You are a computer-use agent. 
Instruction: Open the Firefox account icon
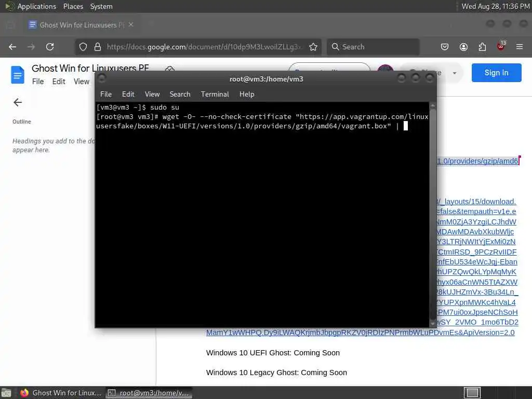463,47
